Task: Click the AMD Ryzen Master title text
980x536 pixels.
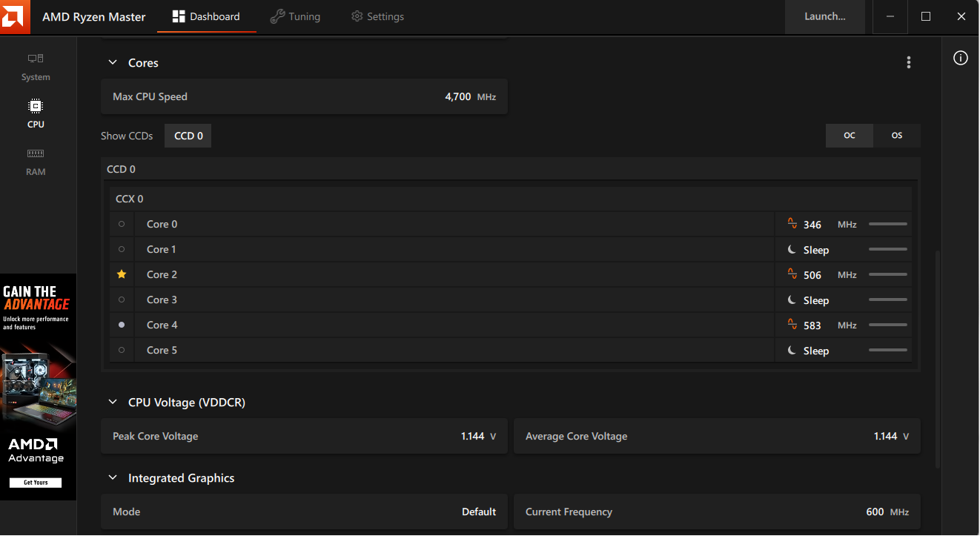Action: [94, 16]
